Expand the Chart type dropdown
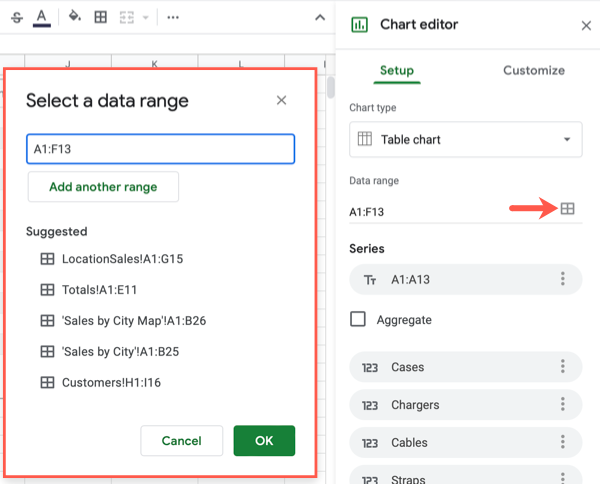 [466, 140]
